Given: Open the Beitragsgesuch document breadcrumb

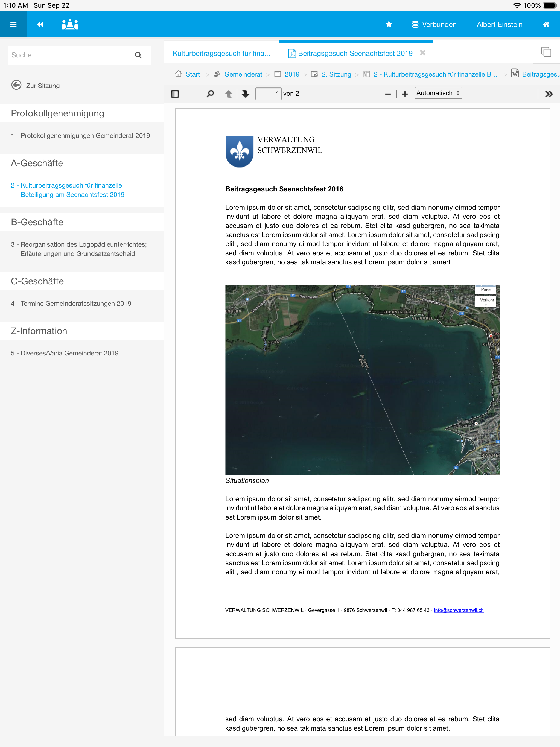Looking at the screenshot, I should click(535, 74).
